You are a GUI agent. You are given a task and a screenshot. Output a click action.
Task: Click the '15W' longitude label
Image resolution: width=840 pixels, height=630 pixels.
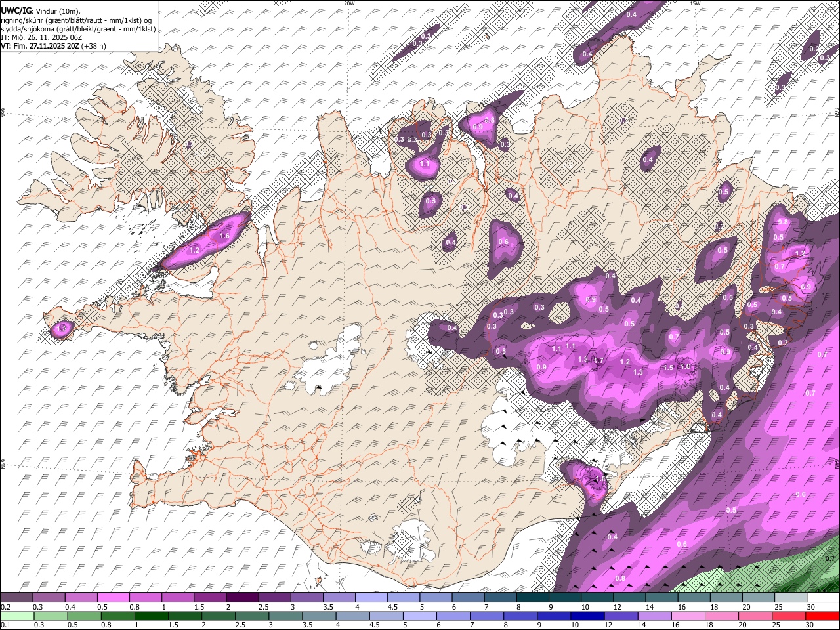click(695, 3)
